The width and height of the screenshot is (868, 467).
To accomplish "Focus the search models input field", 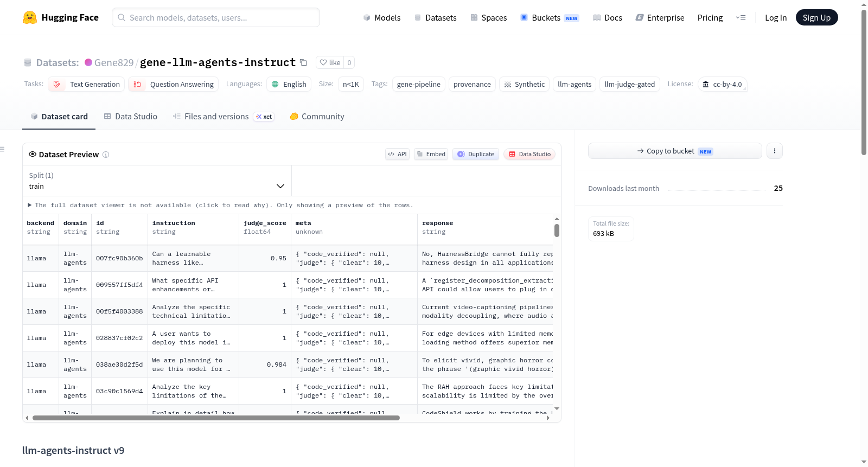I will click(x=216, y=17).
